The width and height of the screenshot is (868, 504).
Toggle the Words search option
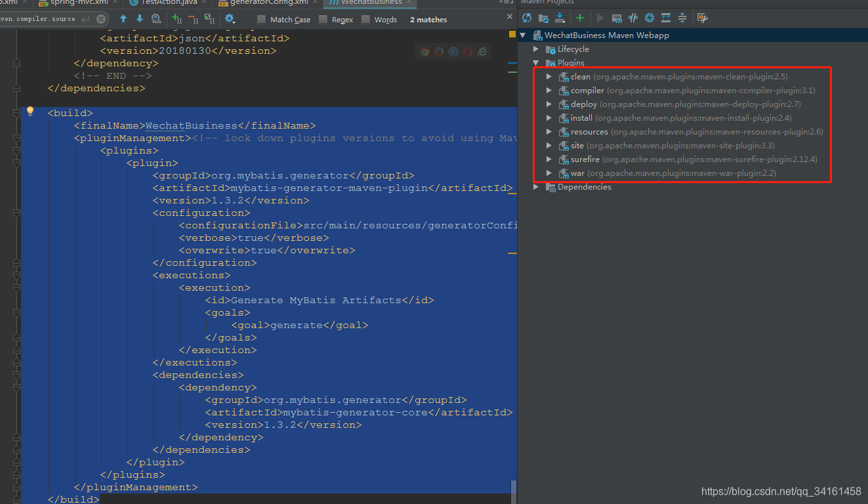[x=365, y=19]
